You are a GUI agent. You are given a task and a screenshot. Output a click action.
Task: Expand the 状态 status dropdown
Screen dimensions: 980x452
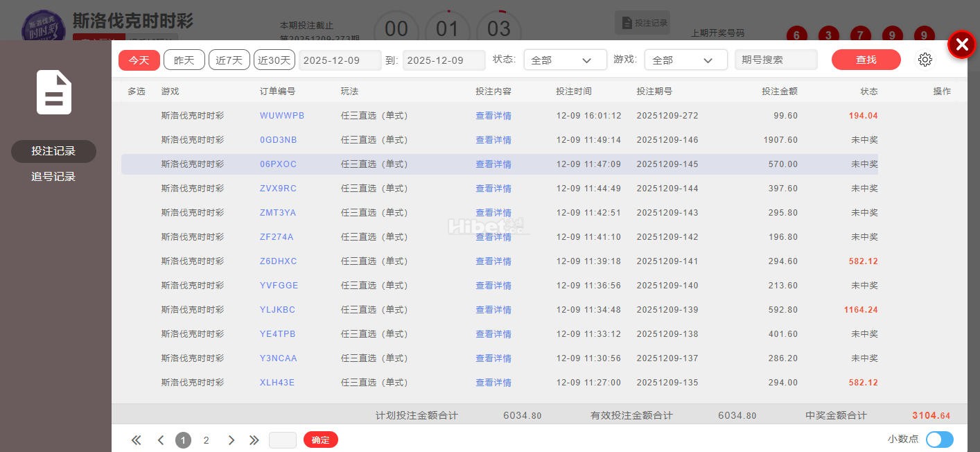565,60
